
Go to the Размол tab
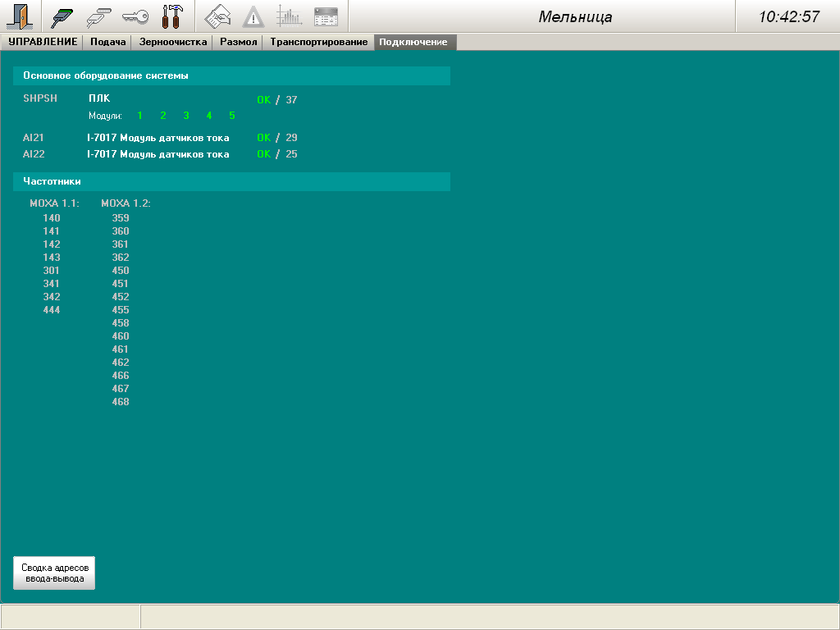(239, 42)
